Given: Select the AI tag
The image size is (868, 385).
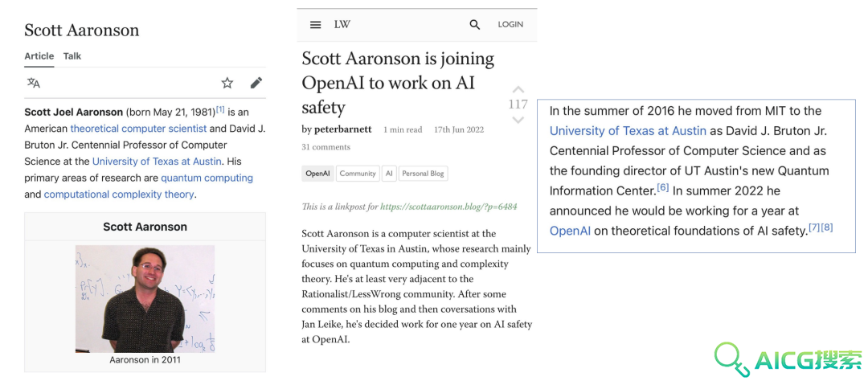Looking at the screenshot, I should click(389, 174).
